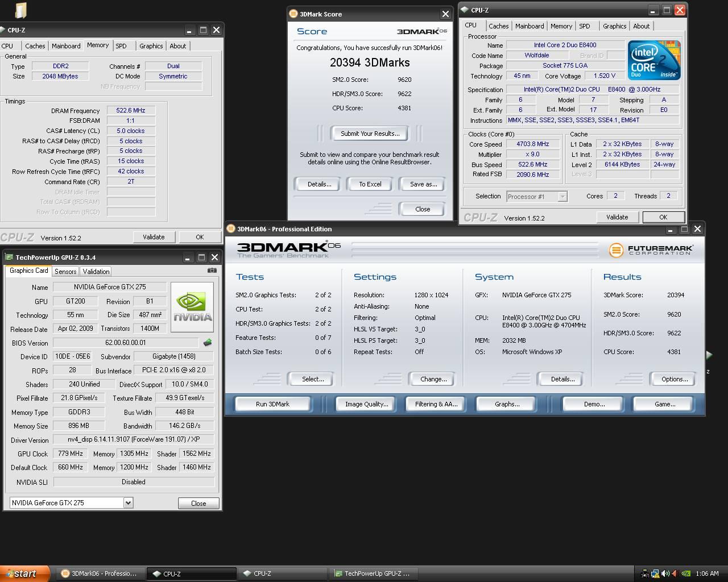Open the About tab in memory CPU-Z window
This screenshot has height=582, width=728.
tap(178, 46)
